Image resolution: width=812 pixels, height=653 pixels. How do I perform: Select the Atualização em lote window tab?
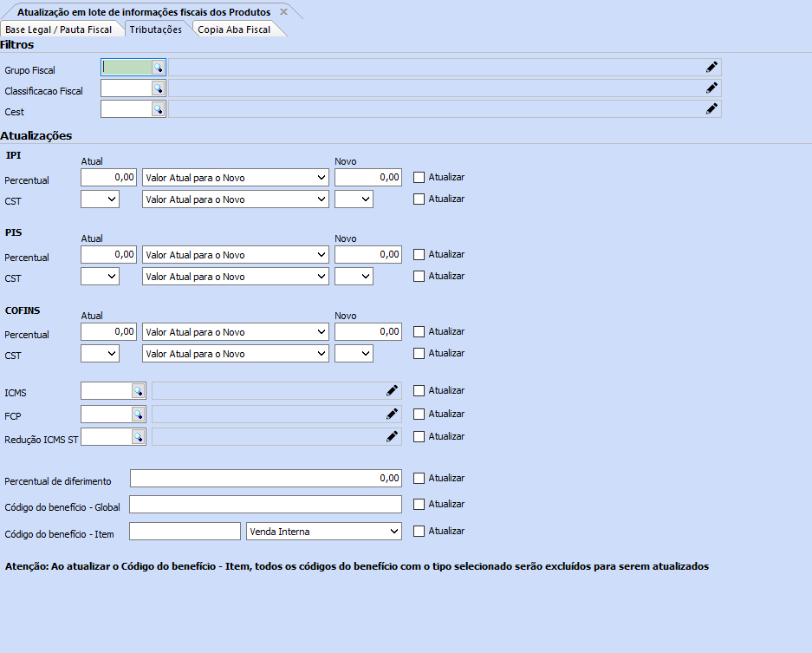pos(144,11)
